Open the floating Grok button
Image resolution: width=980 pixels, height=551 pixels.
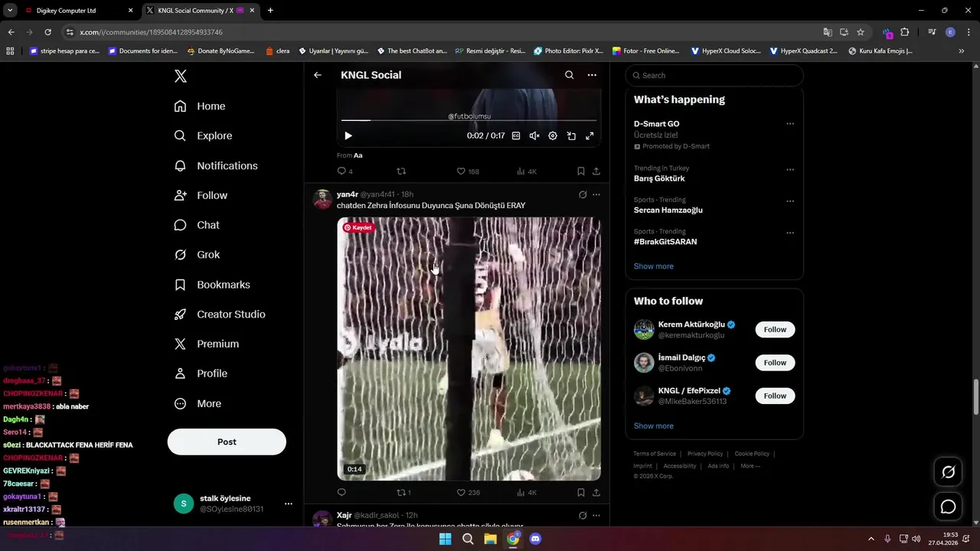[x=948, y=472]
